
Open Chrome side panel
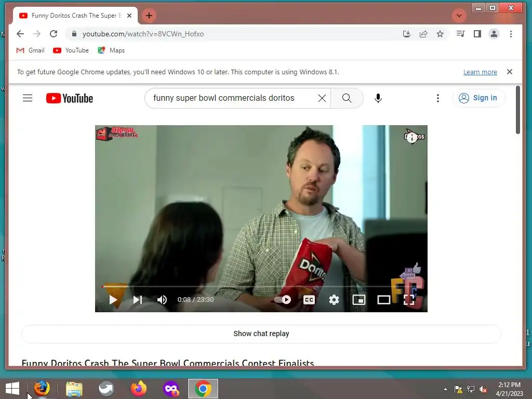pyautogui.click(x=477, y=34)
